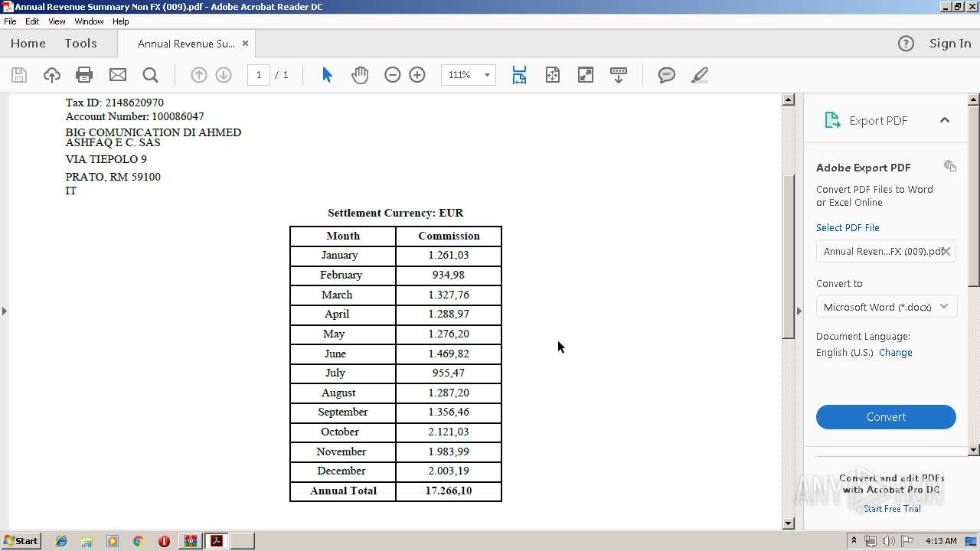Image resolution: width=980 pixels, height=551 pixels.
Task: Click the upload to cloud icon
Action: coord(52,75)
